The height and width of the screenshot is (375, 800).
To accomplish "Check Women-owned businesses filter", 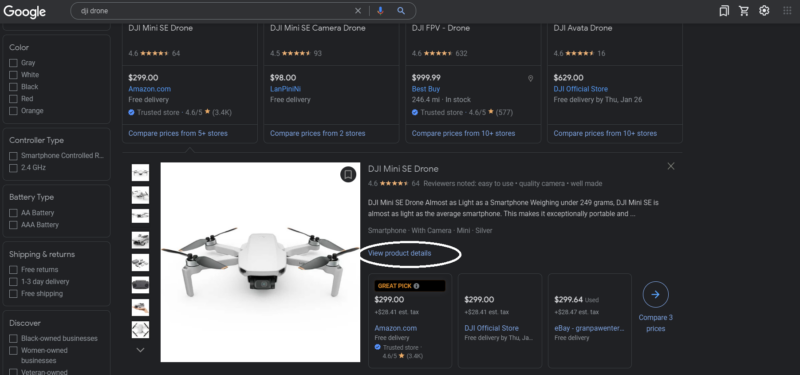I will 13,351.
